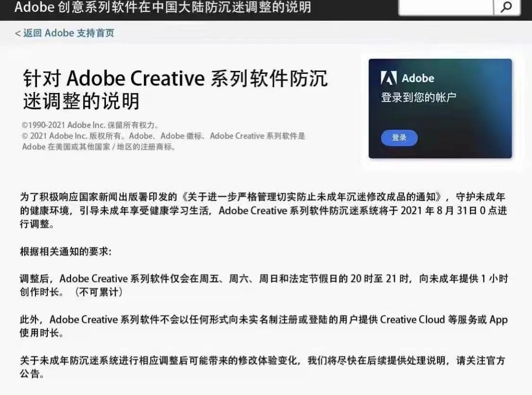
Task: Open the 返回 Adobe 支持首页 link
Action: click(68, 33)
